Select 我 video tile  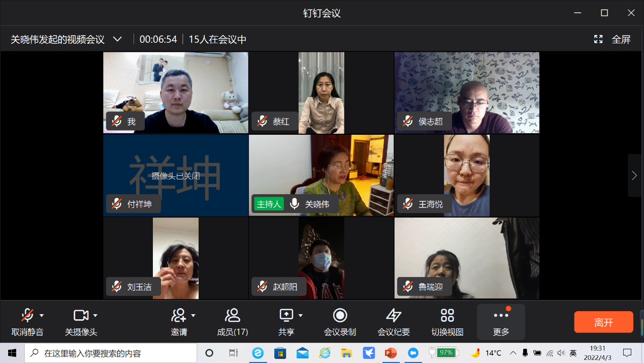[176, 93]
